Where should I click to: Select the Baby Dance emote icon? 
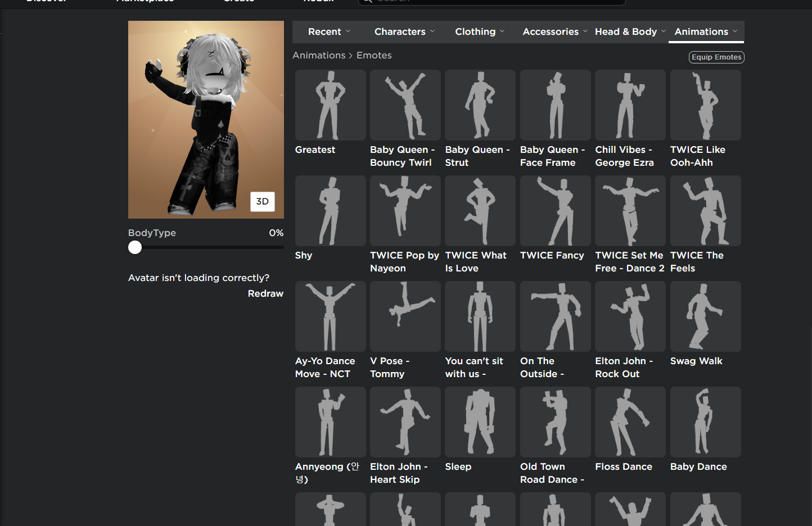705,422
